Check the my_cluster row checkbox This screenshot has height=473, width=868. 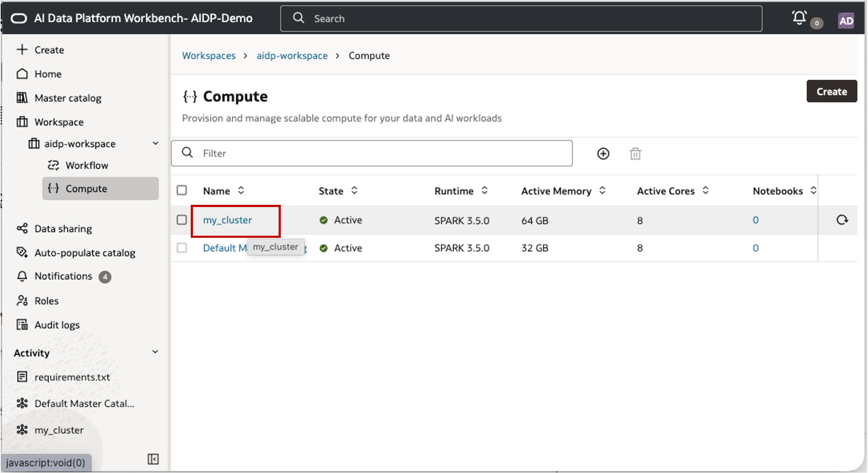click(182, 220)
